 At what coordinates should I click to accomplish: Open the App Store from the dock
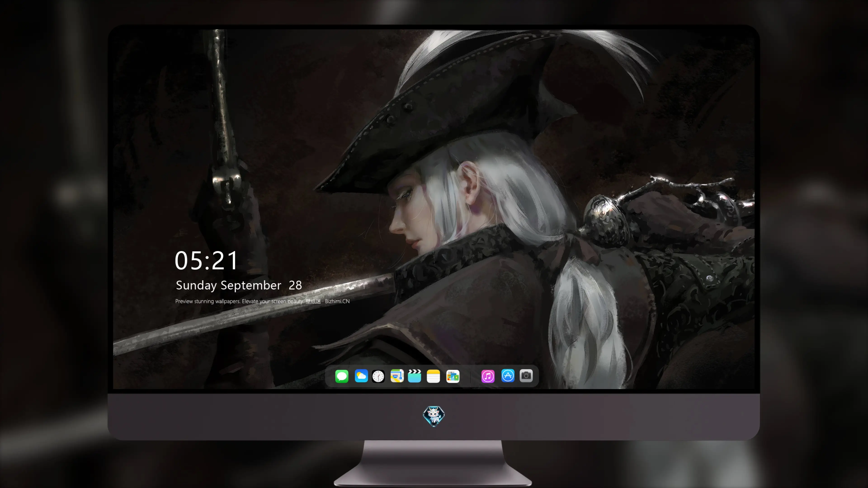pos(508,375)
